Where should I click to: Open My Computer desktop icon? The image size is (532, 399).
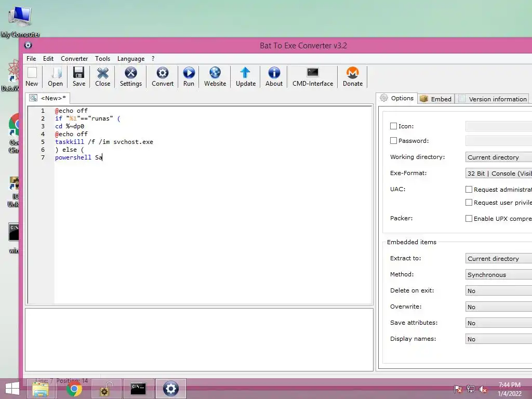tap(20, 21)
